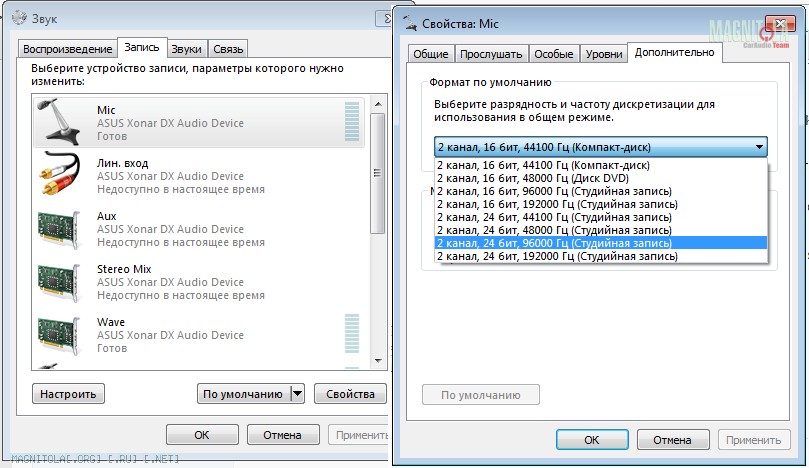Click the Свойства: Mic title bar icon
This screenshot has width=809, height=468.
(x=410, y=23)
